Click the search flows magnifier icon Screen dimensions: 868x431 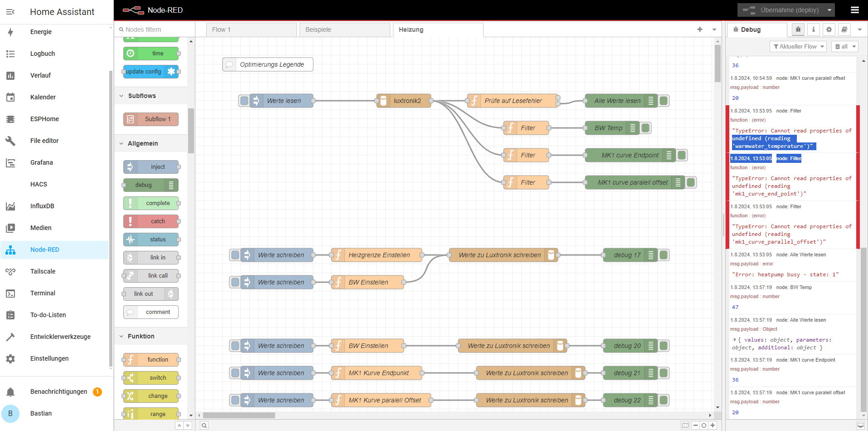[204, 425]
